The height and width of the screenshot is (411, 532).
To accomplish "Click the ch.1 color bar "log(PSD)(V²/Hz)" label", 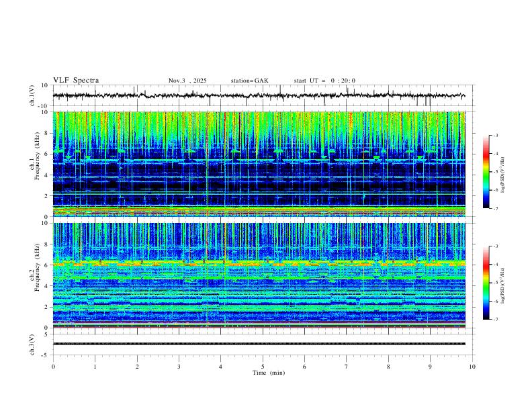I will point(503,175).
